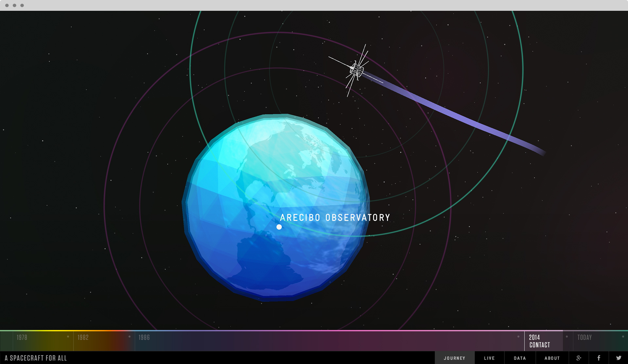Click the Earth globe
The image size is (628, 364).
click(x=276, y=207)
